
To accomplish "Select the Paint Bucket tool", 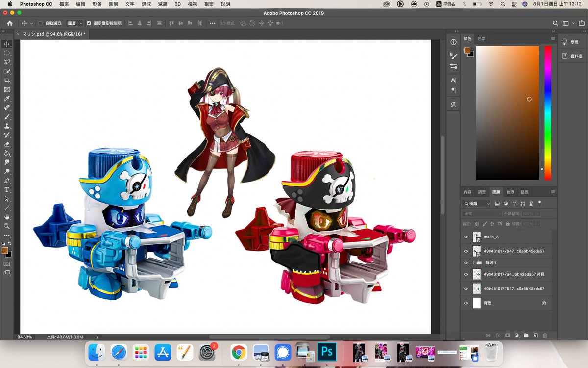I will tap(7, 153).
